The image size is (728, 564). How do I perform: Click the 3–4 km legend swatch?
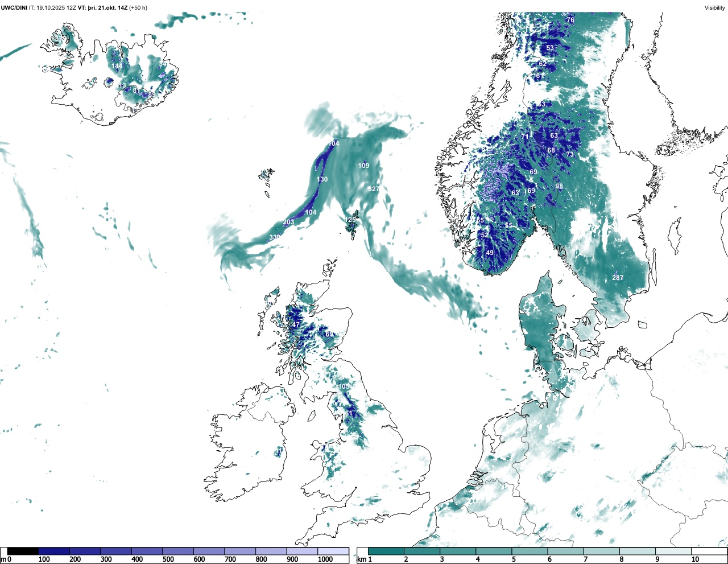[458, 551]
